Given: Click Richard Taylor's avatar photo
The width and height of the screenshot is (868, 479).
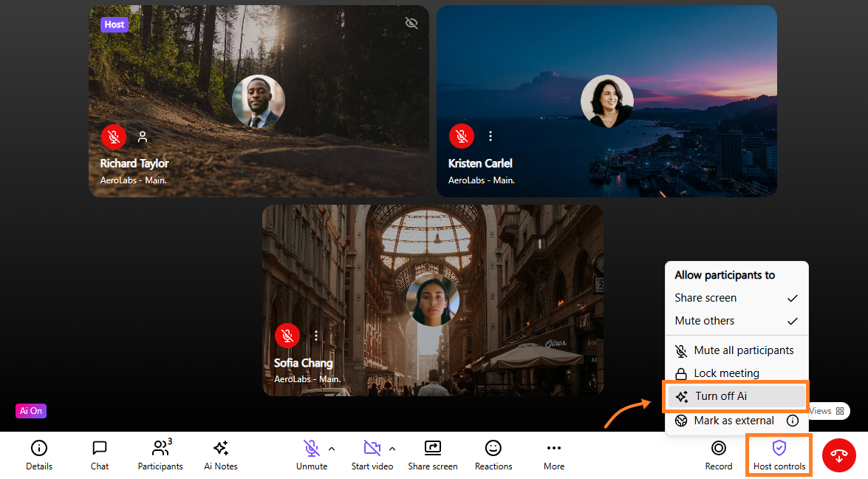Looking at the screenshot, I should point(259,101).
